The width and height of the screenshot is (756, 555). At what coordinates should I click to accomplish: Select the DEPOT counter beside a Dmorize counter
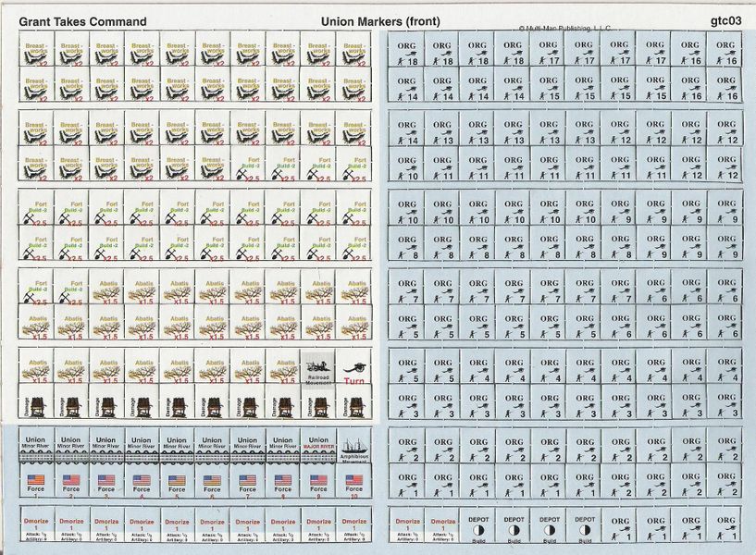pos(477,525)
